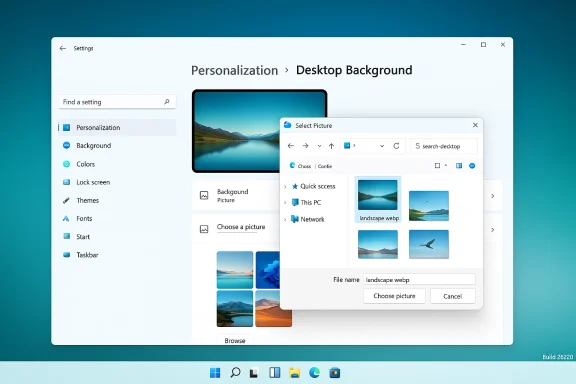Open Widgets from the taskbar
Image resolution: width=576 pixels, height=384 pixels.
pos(275,373)
